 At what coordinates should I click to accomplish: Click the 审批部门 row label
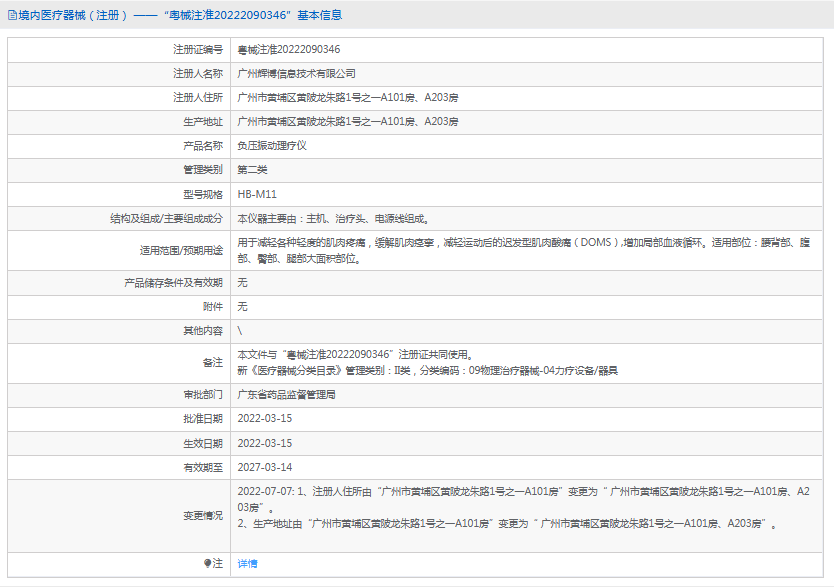[203, 395]
